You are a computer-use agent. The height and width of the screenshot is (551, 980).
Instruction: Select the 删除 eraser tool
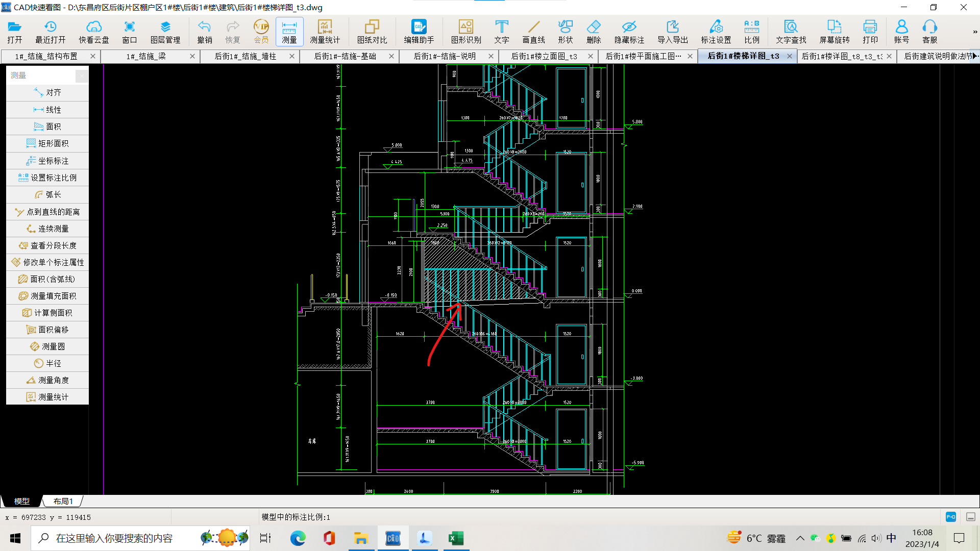tap(594, 32)
